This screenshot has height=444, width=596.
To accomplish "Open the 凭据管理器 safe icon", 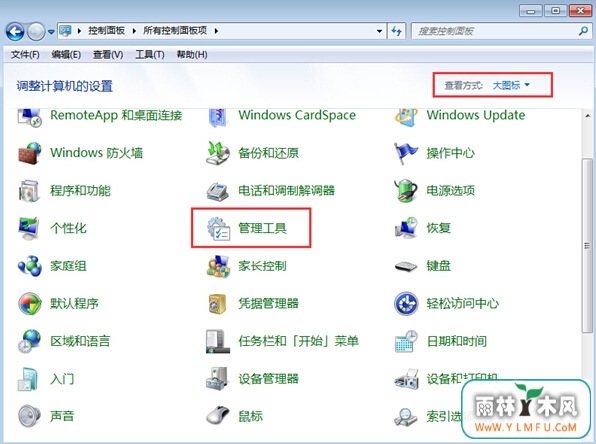I will pos(218,304).
